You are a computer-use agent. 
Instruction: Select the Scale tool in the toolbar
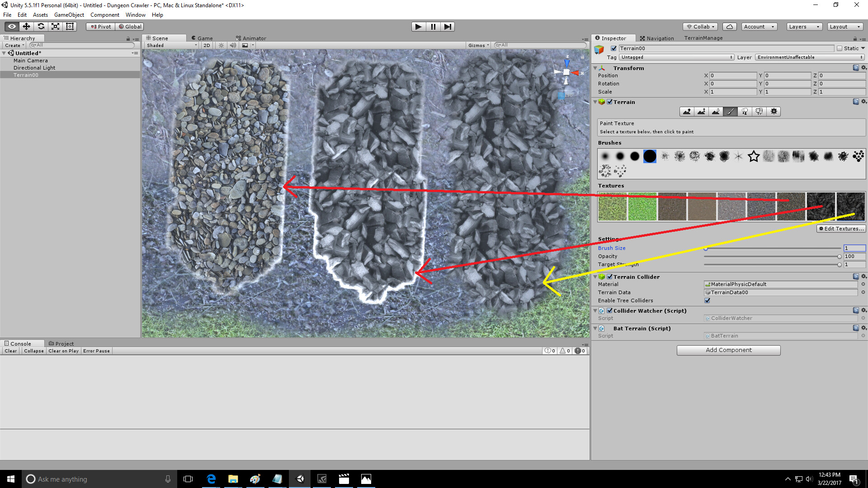[56, 26]
